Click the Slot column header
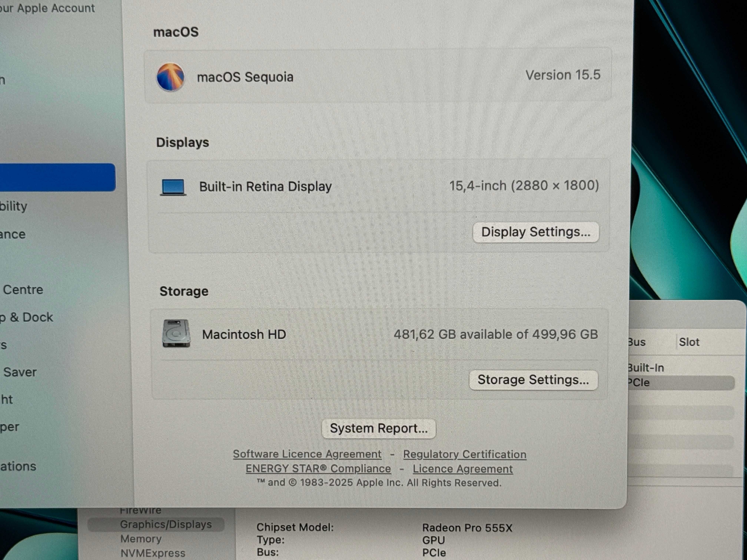The width and height of the screenshot is (747, 560). tap(689, 342)
